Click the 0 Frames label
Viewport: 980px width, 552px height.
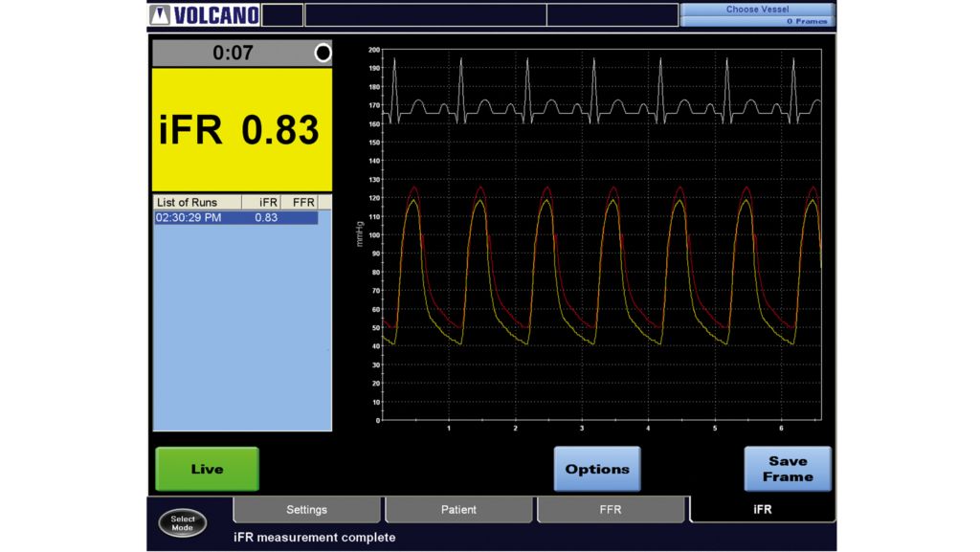(806, 21)
